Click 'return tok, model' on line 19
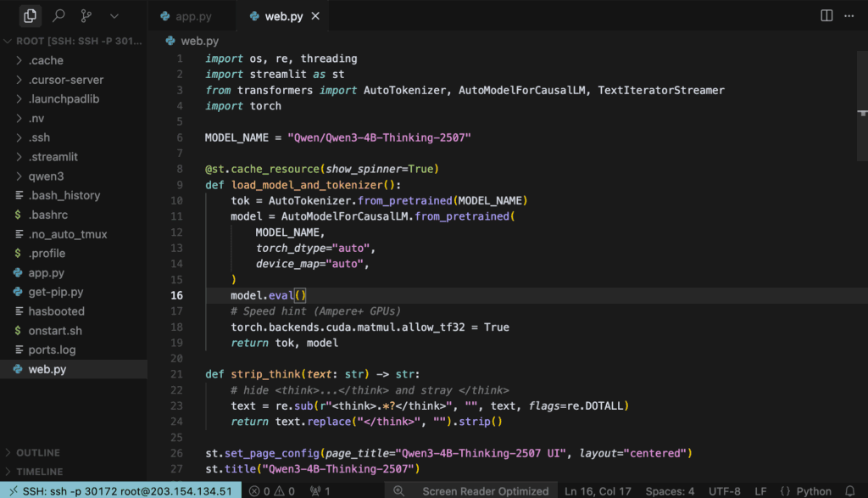868x498 pixels. point(285,343)
